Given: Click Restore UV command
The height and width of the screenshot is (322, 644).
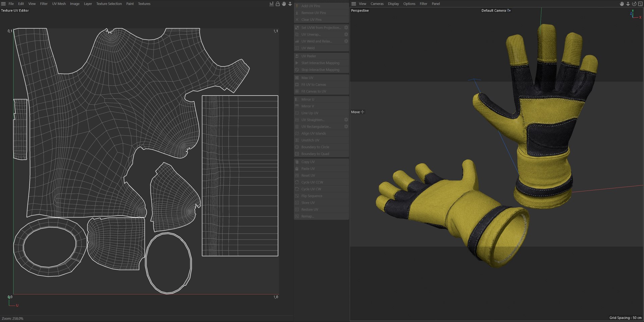Looking at the screenshot, I should click(321, 209).
